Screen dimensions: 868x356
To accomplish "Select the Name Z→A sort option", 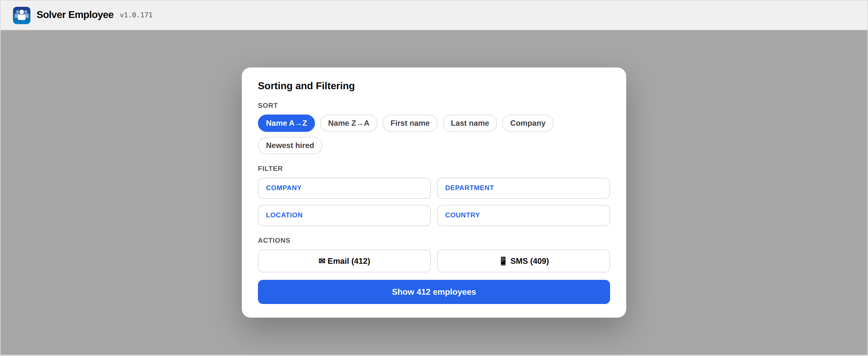I will [348, 123].
